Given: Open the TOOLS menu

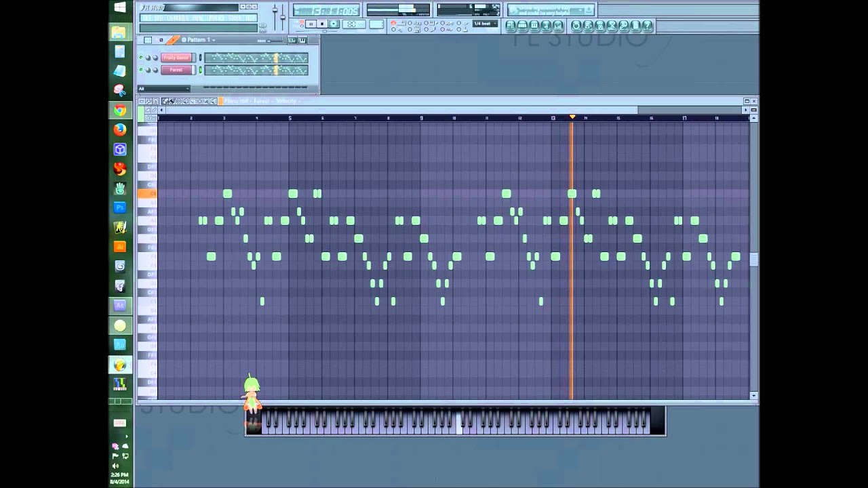Looking at the screenshot, I should pos(235,18).
